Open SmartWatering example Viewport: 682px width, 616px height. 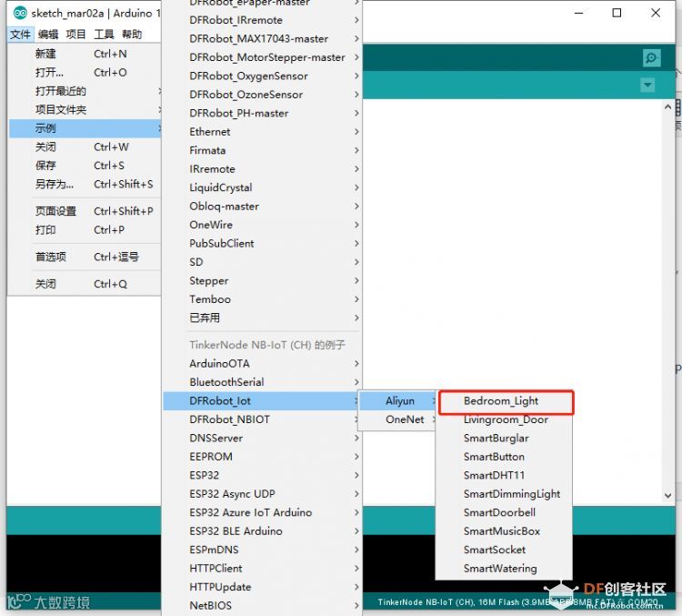[505, 569]
